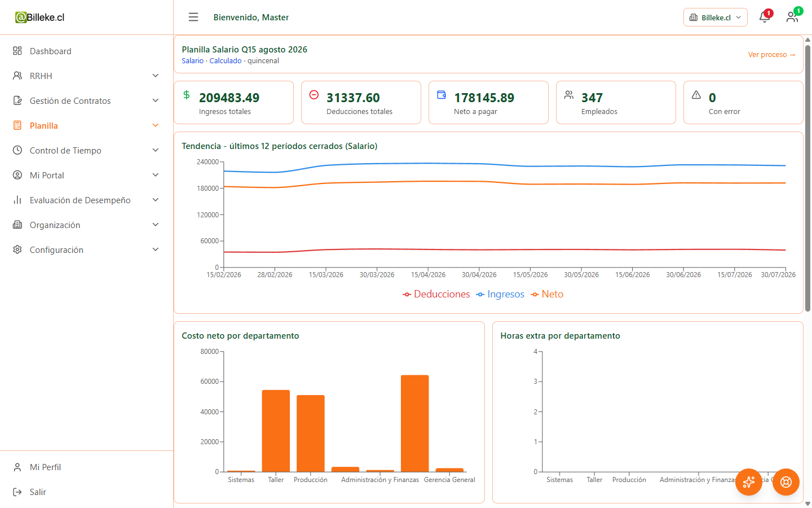Click the employees people icon in card

[569, 95]
